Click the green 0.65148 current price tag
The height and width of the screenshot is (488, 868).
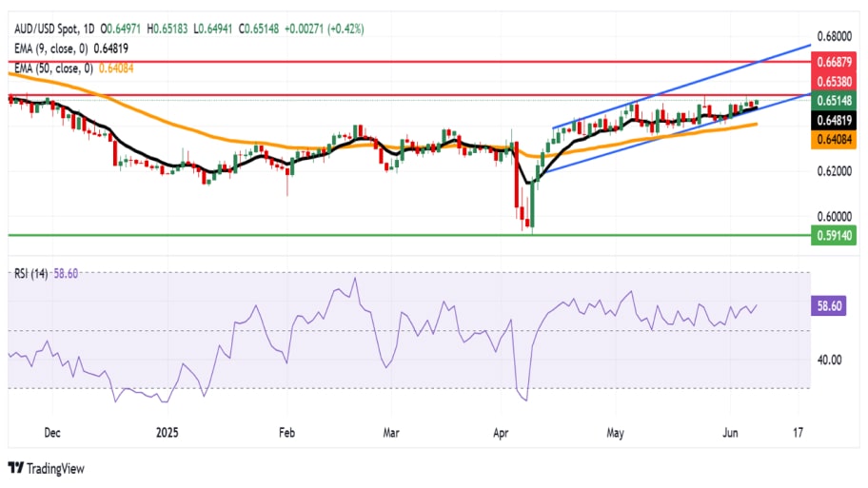point(834,101)
